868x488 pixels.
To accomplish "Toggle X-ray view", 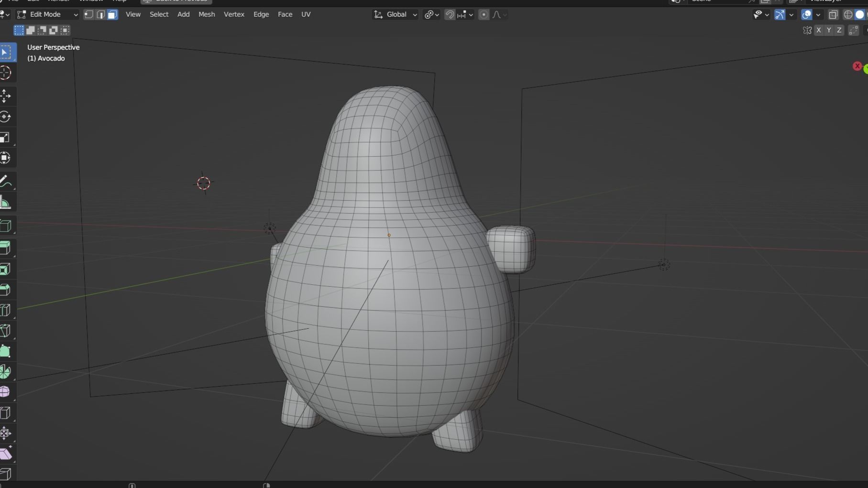I will click(833, 14).
